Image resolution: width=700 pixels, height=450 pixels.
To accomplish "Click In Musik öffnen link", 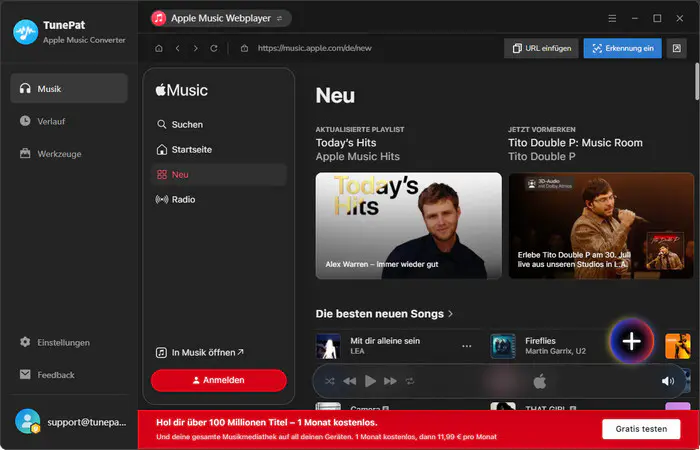I will coord(200,353).
